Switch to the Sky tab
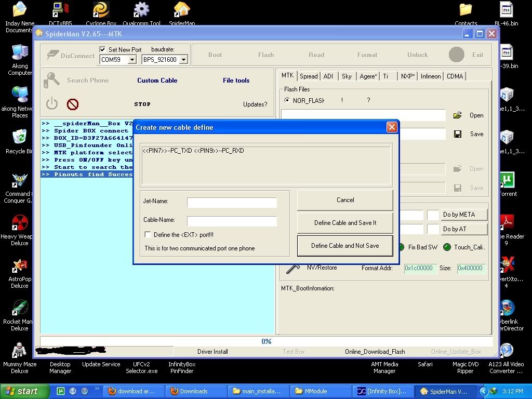The width and height of the screenshot is (532, 399). [x=347, y=76]
